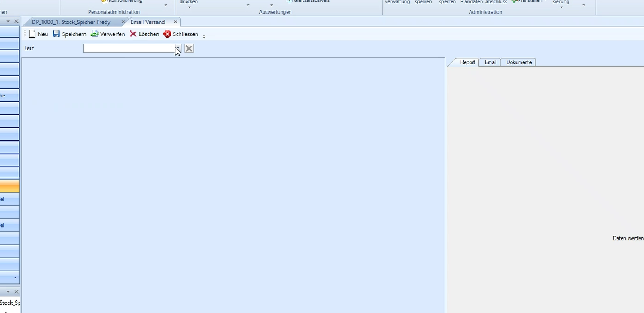The height and width of the screenshot is (313, 644).
Task: Open the top left panel options arrow
Action: click(8, 22)
